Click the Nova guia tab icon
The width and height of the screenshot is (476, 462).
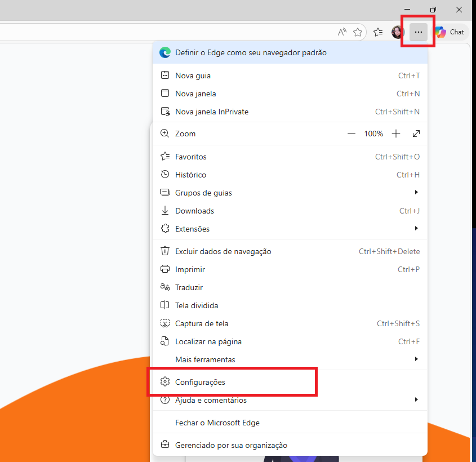point(165,75)
